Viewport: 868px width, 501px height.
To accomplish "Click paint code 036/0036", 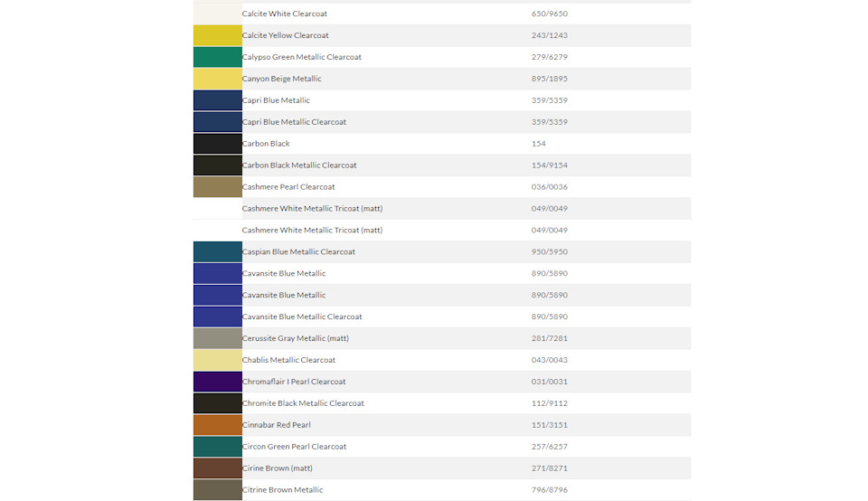I will tap(550, 186).
